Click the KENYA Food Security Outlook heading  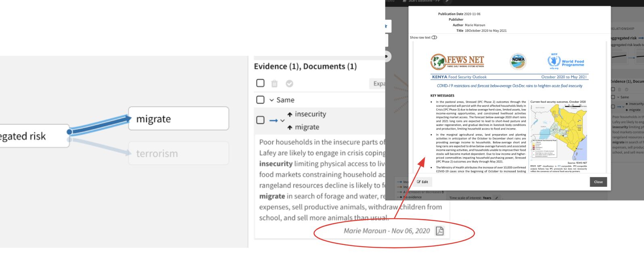459,77
